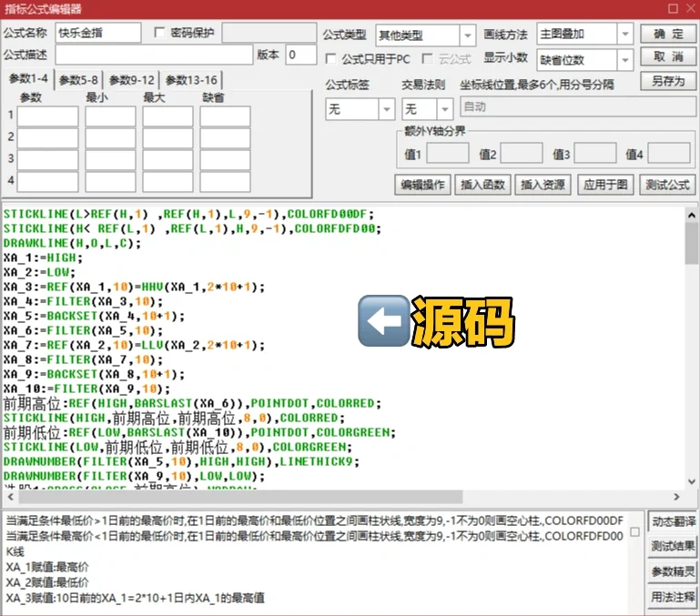Click the 另存为 save-as button
Screen dimensions: 700x616
(x=668, y=81)
